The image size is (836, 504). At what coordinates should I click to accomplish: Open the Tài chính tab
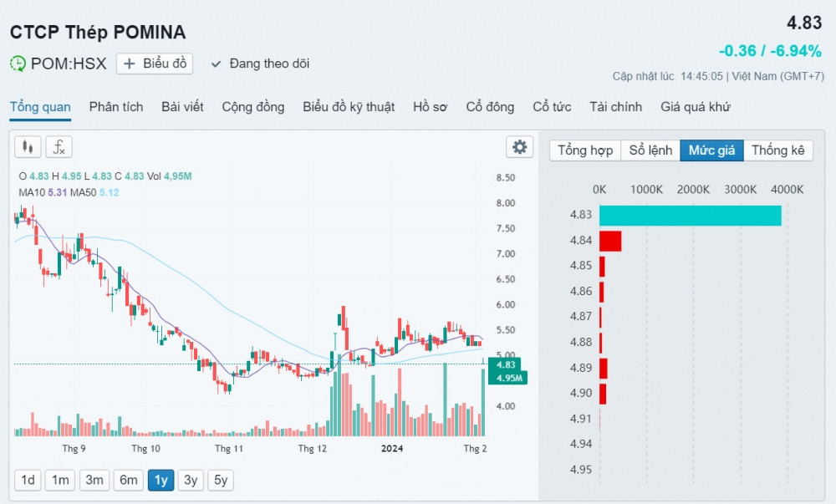point(616,107)
